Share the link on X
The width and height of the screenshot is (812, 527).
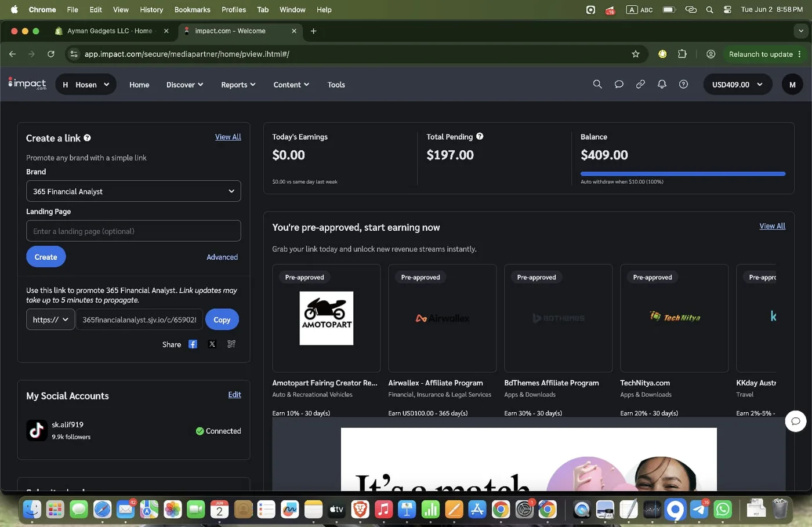(x=212, y=344)
